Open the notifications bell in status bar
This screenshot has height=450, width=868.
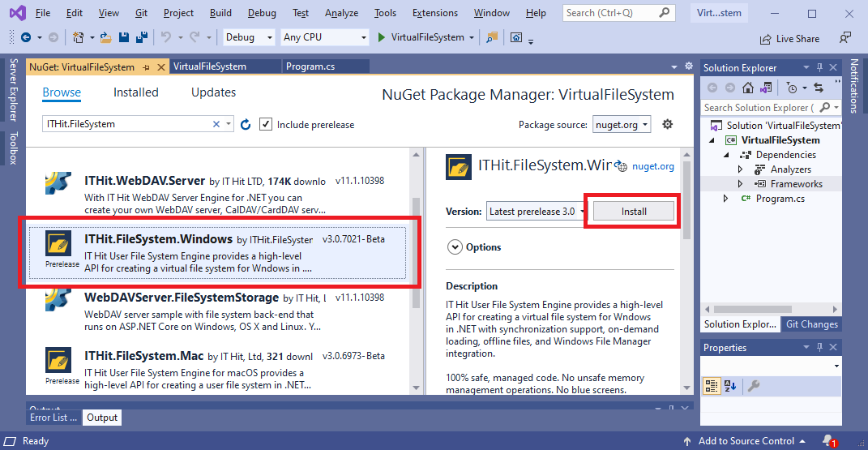click(828, 441)
